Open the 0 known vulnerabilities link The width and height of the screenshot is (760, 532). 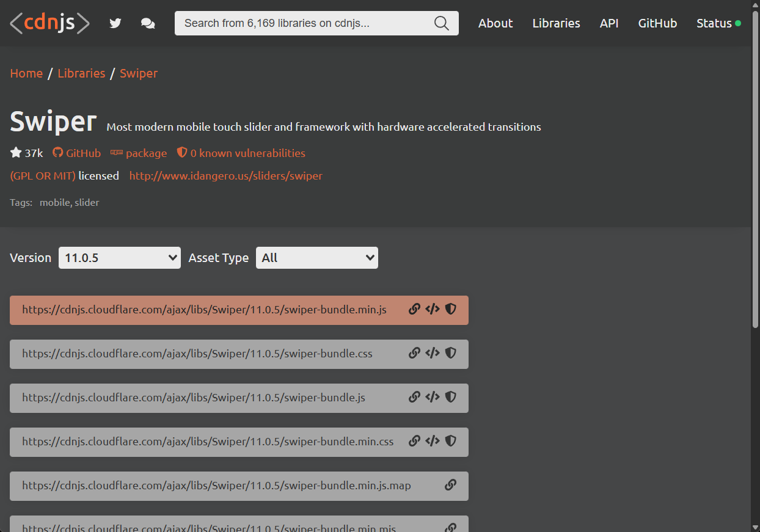(x=247, y=153)
